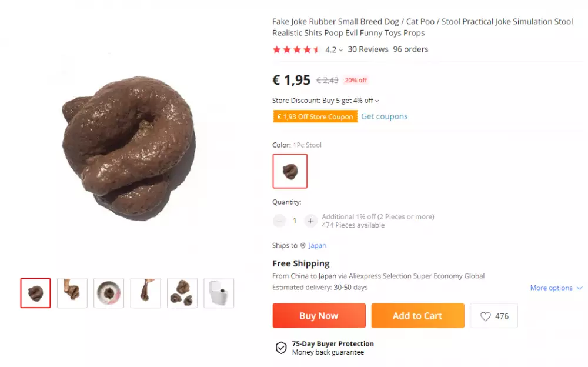This screenshot has width=588, height=367.
Task: Click the minus icon to decrease quantity
Action: (280, 221)
